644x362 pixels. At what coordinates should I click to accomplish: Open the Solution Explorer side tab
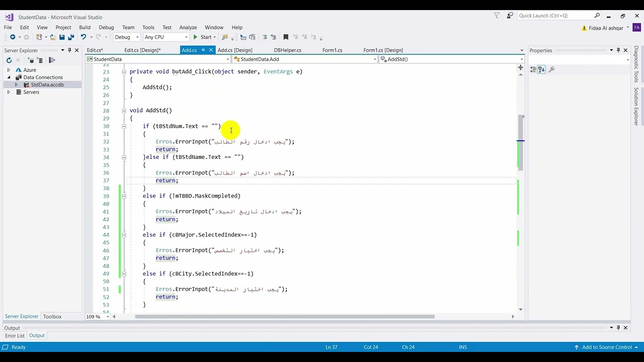[x=636, y=107]
